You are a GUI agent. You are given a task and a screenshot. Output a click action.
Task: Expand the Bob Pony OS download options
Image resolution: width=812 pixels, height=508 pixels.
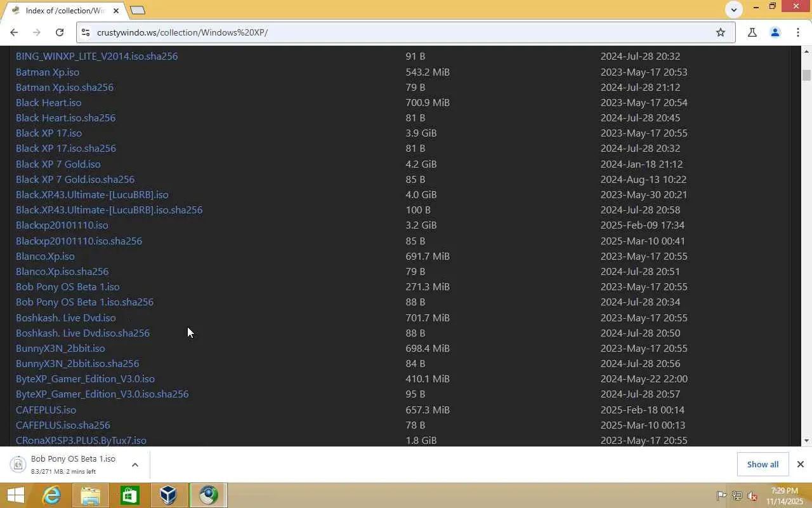tap(134, 465)
